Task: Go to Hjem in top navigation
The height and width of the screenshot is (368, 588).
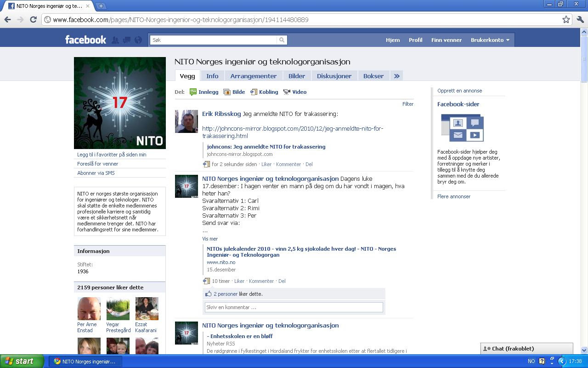Action: pos(393,40)
